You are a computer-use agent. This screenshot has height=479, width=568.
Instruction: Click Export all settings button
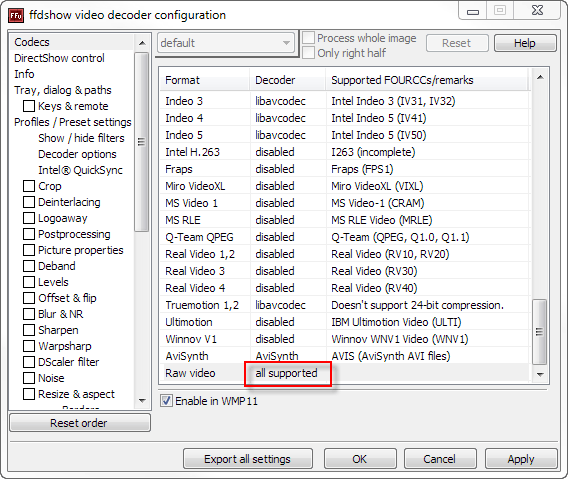[x=248, y=459]
